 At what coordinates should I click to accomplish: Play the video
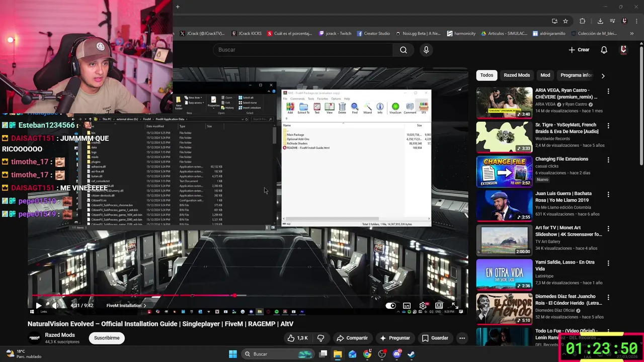click(x=39, y=305)
